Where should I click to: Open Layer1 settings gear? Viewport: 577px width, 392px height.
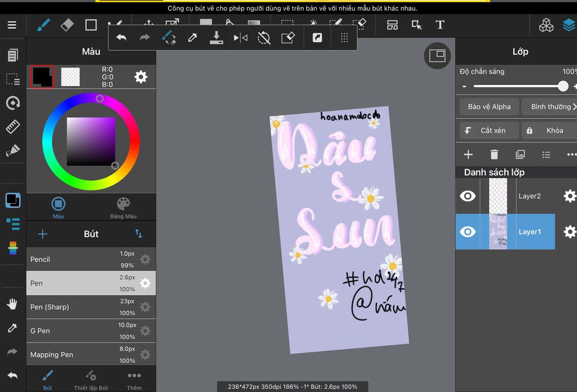coord(570,231)
